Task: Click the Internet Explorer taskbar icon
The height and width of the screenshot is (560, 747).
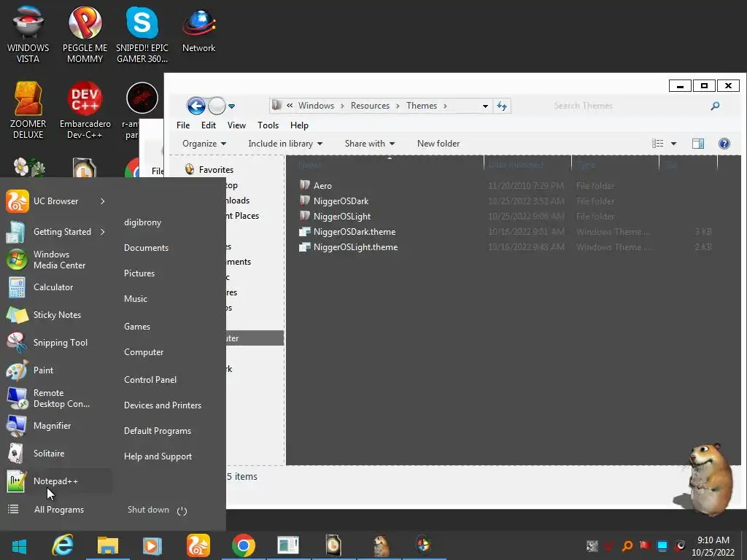Action: pos(63,545)
